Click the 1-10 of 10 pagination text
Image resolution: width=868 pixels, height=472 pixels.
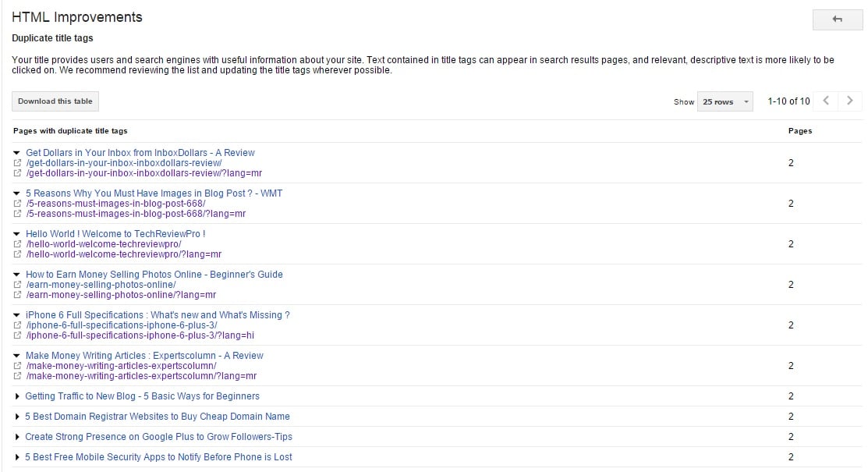788,101
